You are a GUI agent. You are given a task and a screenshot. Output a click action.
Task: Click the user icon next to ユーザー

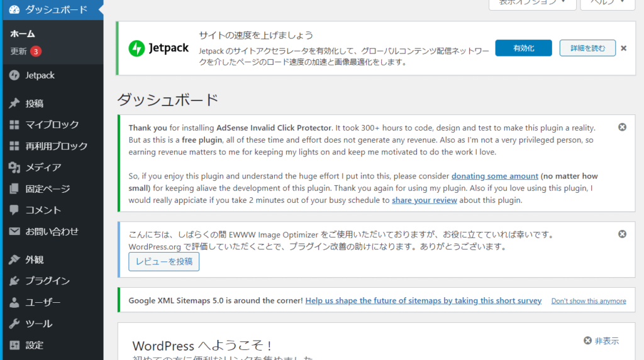14,302
